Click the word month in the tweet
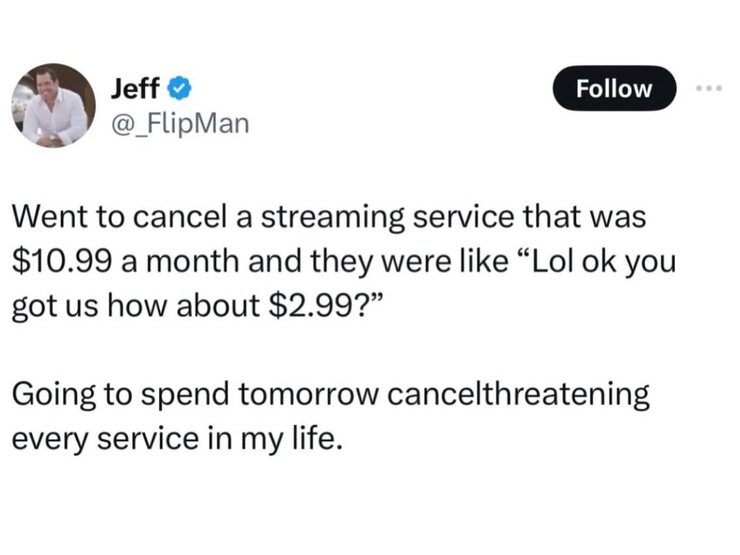 point(192,261)
